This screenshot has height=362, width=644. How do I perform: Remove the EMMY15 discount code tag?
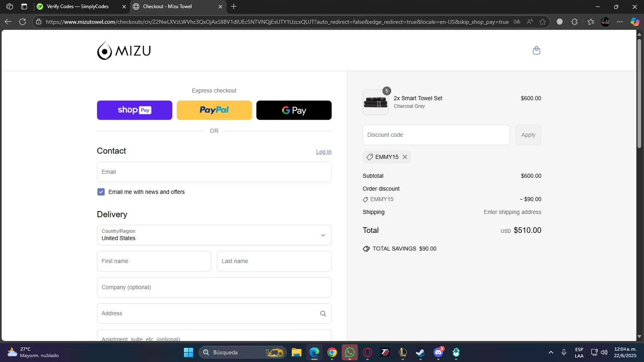(405, 157)
